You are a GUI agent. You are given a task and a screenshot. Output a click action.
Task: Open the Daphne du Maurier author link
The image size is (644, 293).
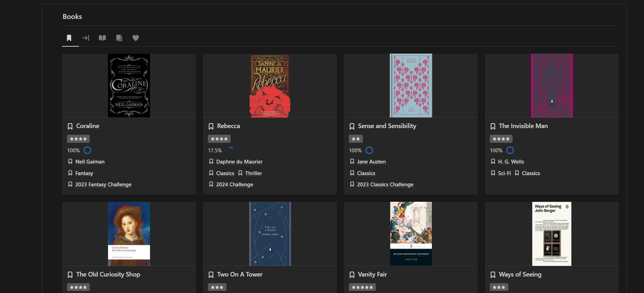pos(239,162)
